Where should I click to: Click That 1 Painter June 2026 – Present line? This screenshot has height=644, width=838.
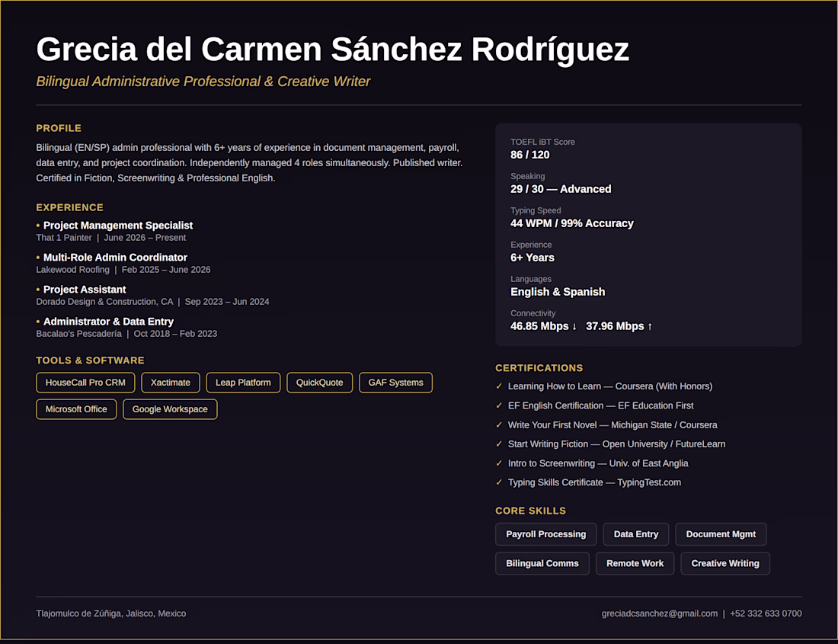tap(111, 238)
